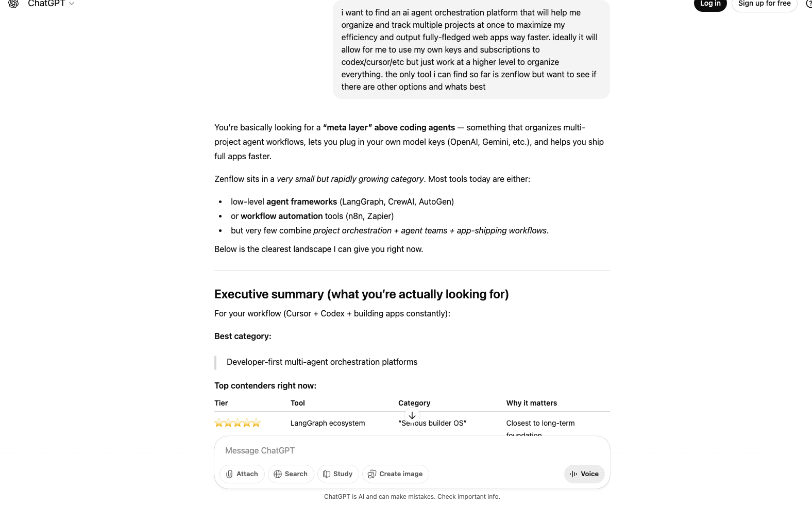The width and height of the screenshot is (812, 505).
Task: Click the Create image picture icon
Action: 373,474
